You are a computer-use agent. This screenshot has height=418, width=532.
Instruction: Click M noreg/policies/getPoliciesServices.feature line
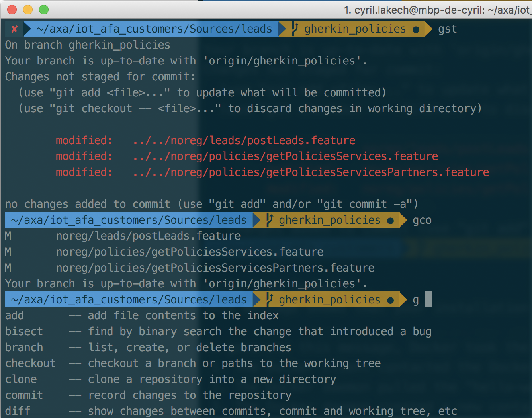coord(164,252)
